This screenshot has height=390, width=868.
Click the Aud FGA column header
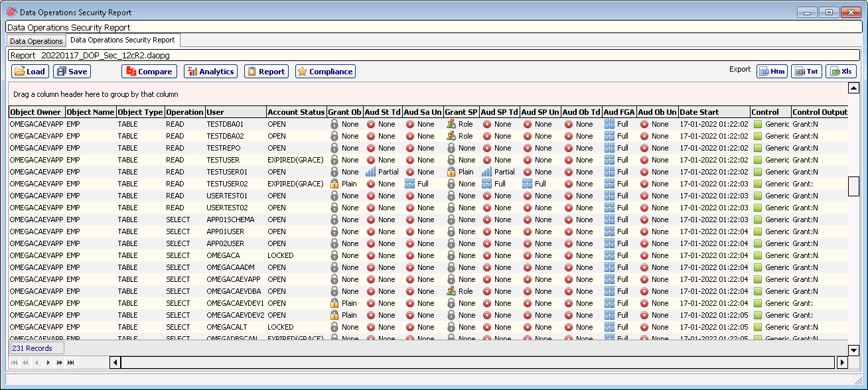coord(620,112)
